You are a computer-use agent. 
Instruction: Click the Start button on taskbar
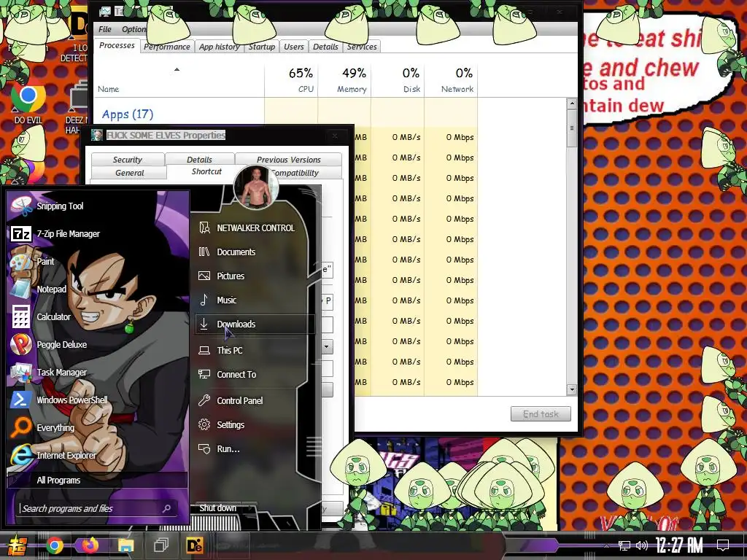18,545
